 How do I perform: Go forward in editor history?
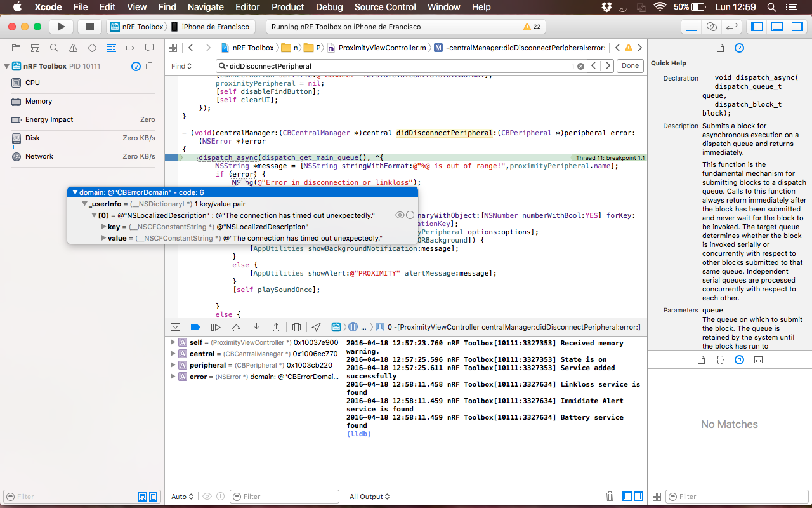pyautogui.click(x=207, y=48)
